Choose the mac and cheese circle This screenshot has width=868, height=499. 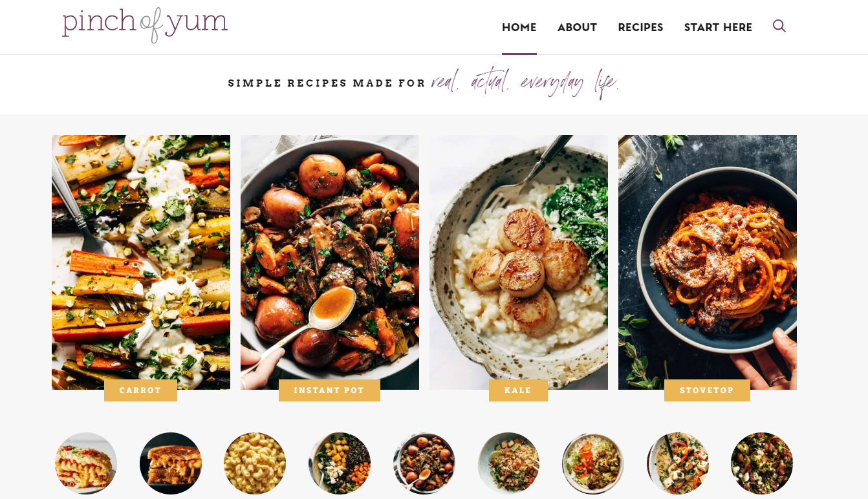click(255, 463)
